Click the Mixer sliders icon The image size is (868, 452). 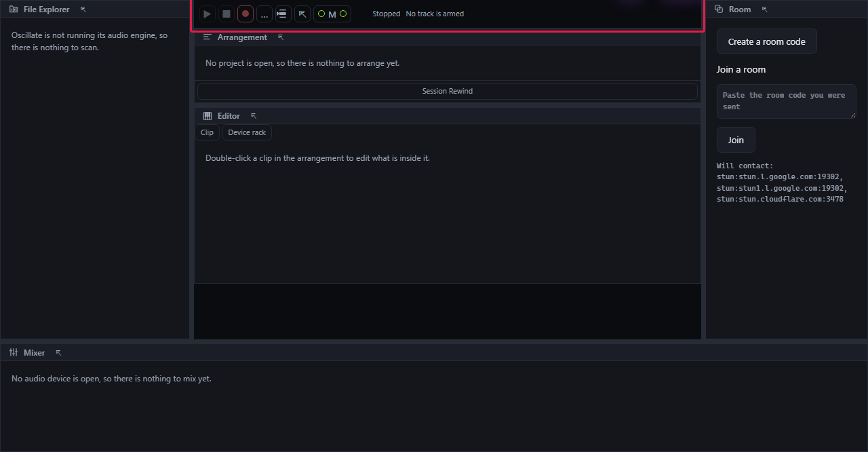14,353
